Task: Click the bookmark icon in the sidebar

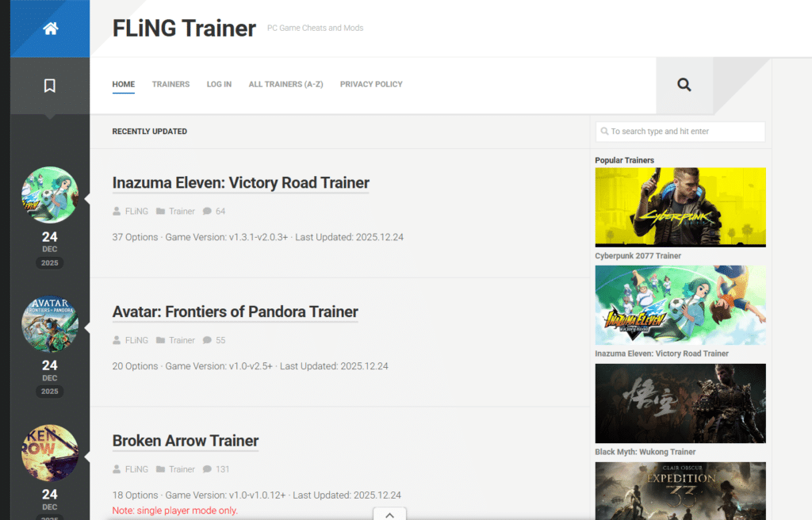Action: (50, 86)
